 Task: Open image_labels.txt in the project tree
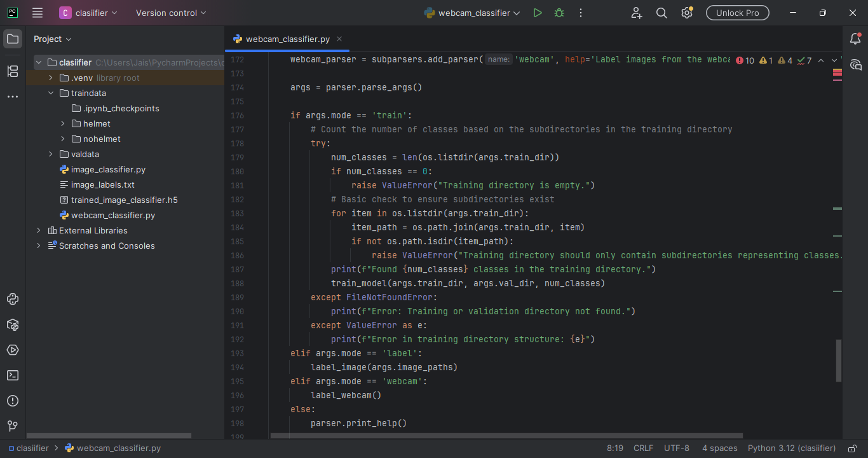[102, 184]
